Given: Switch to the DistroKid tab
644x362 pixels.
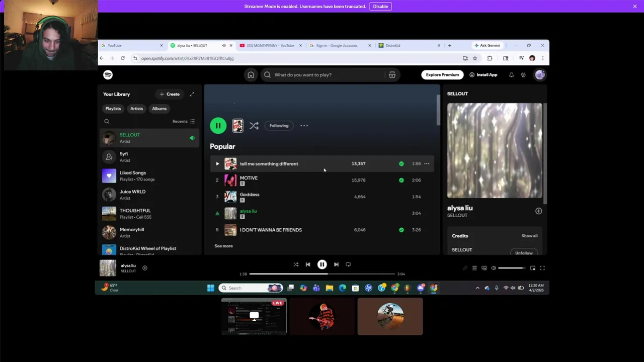Looking at the screenshot, I should (410, 45).
